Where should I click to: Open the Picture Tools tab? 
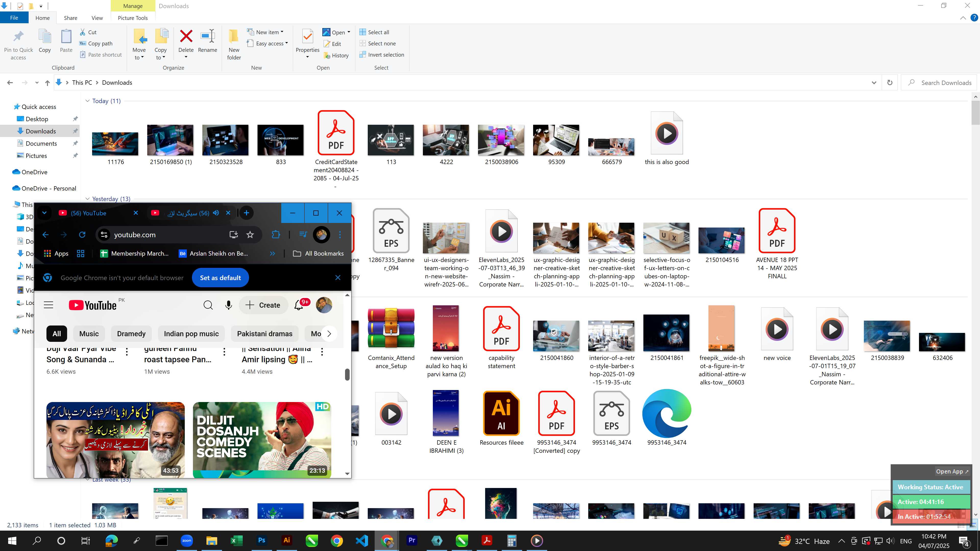(x=133, y=18)
